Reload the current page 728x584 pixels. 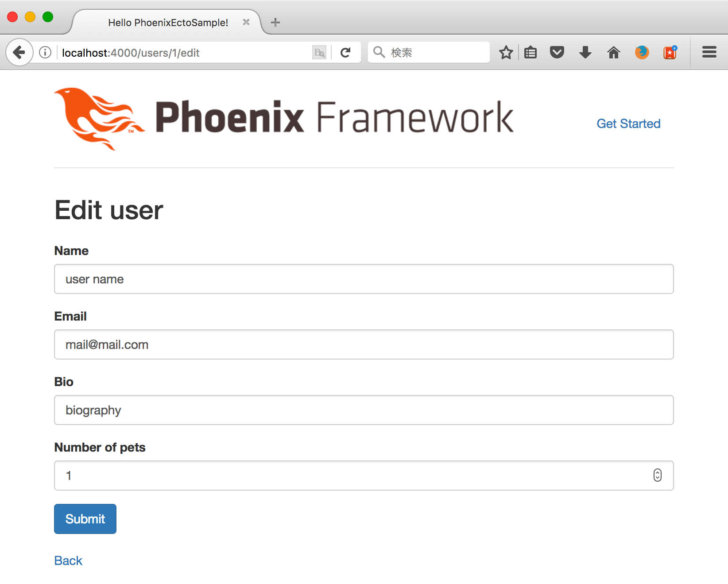(x=345, y=53)
